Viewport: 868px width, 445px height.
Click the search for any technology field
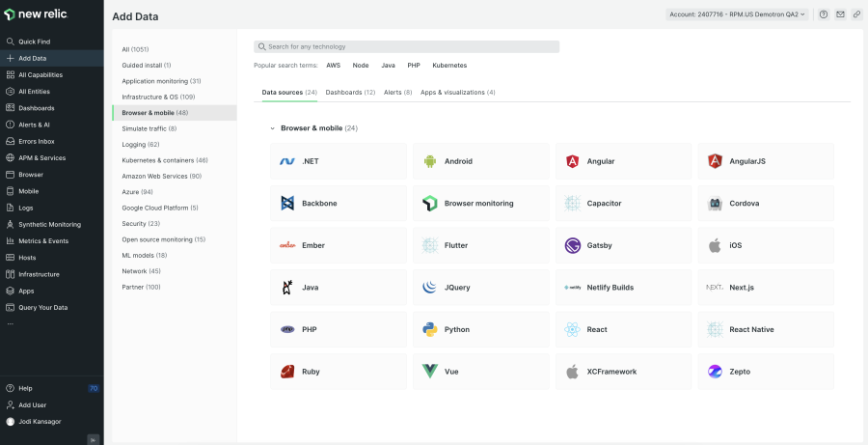(406, 46)
